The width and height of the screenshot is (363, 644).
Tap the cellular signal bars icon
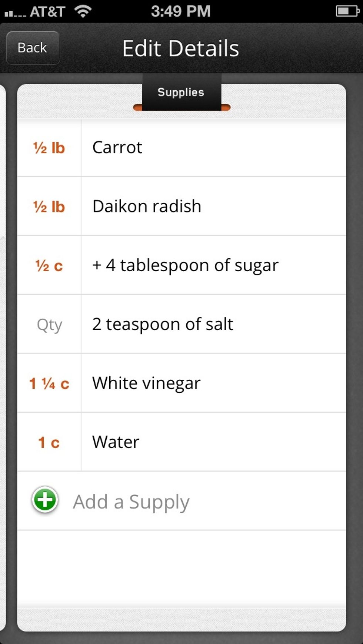[x=15, y=13]
